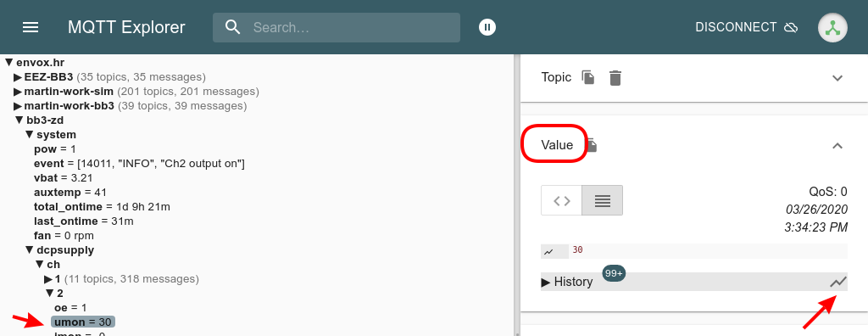The image size is (868, 336).
Task: Select the auxtemp = 41 topic
Action: (70, 192)
